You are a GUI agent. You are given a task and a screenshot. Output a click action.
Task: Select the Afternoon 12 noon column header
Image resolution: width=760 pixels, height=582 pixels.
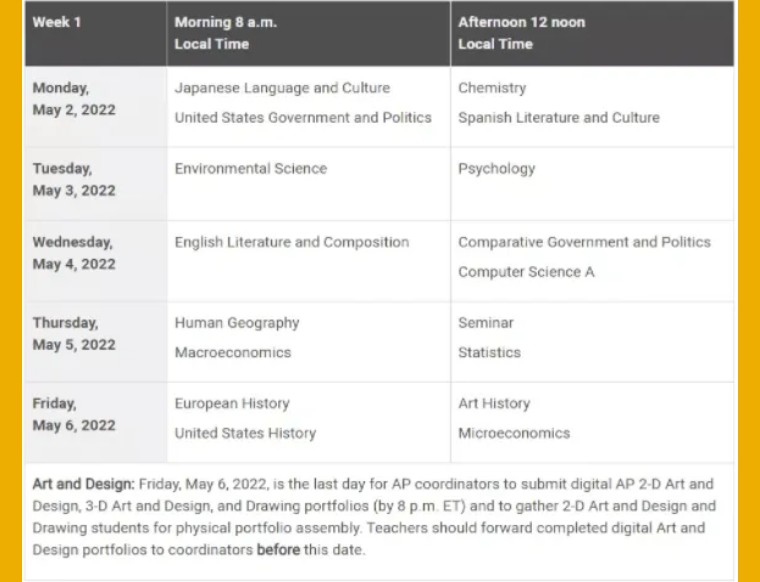tap(592, 33)
